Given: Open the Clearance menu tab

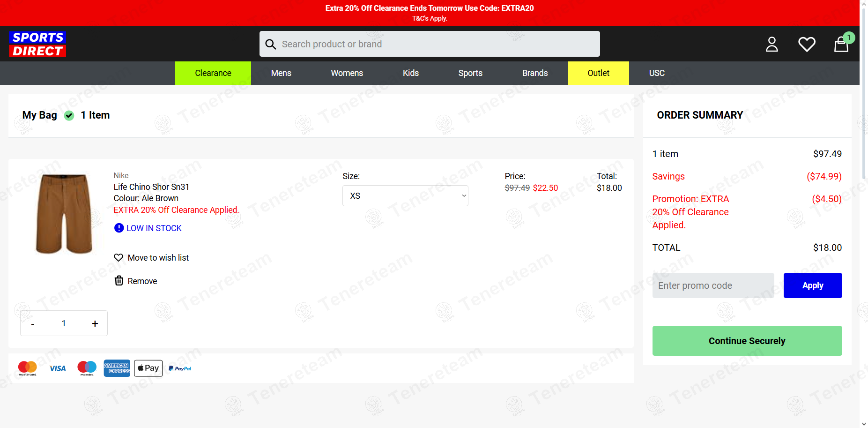Looking at the screenshot, I should click(213, 73).
